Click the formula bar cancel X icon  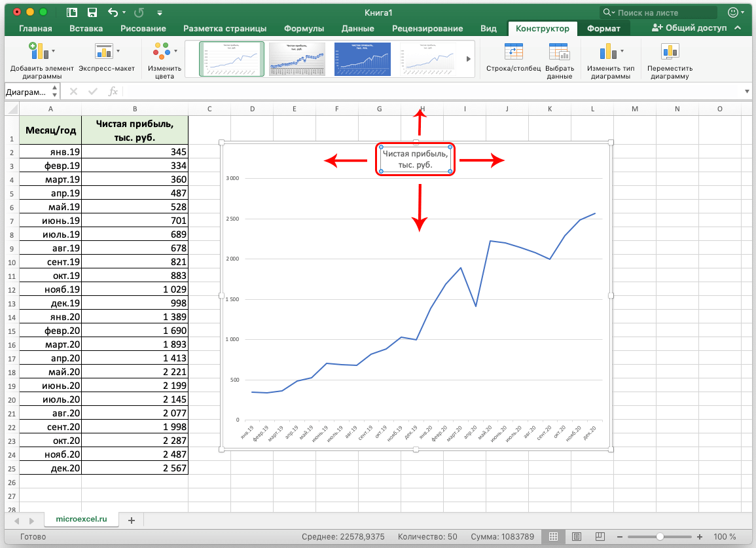(x=73, y=91)
